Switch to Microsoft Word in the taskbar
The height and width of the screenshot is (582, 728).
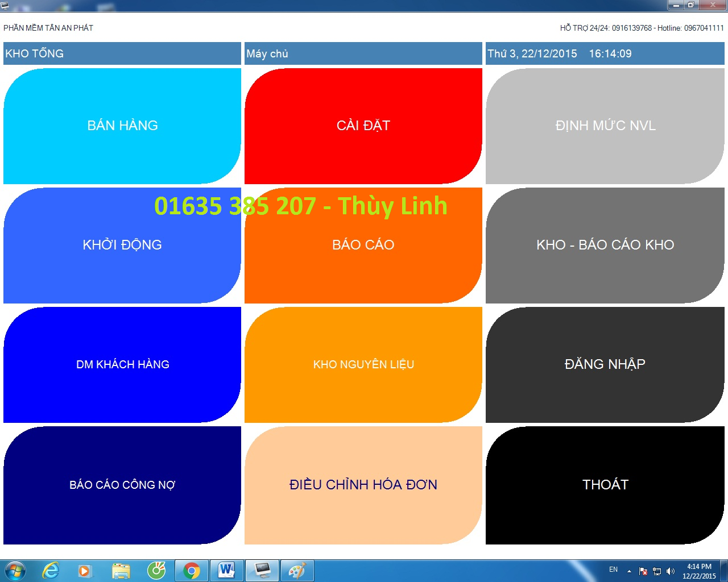(x=227, y=571)
